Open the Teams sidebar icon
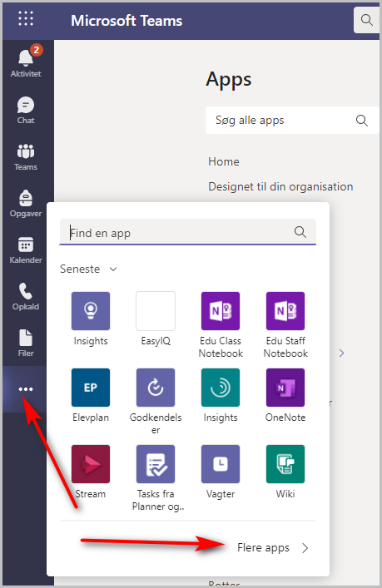This screenshot has height=588, width=382. pyautogui.click(x=26, y=156)
